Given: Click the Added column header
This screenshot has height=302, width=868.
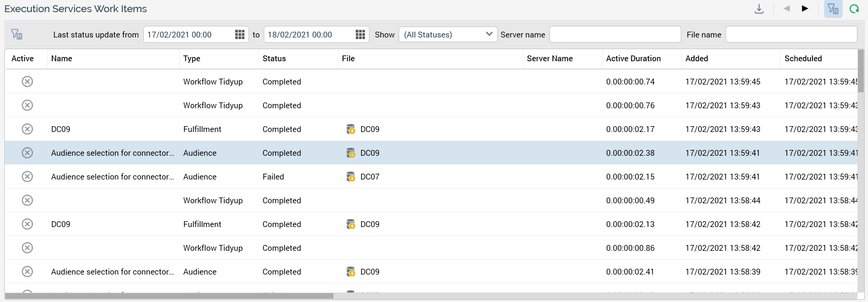Looking at the screenshot, I should (696, 59).
